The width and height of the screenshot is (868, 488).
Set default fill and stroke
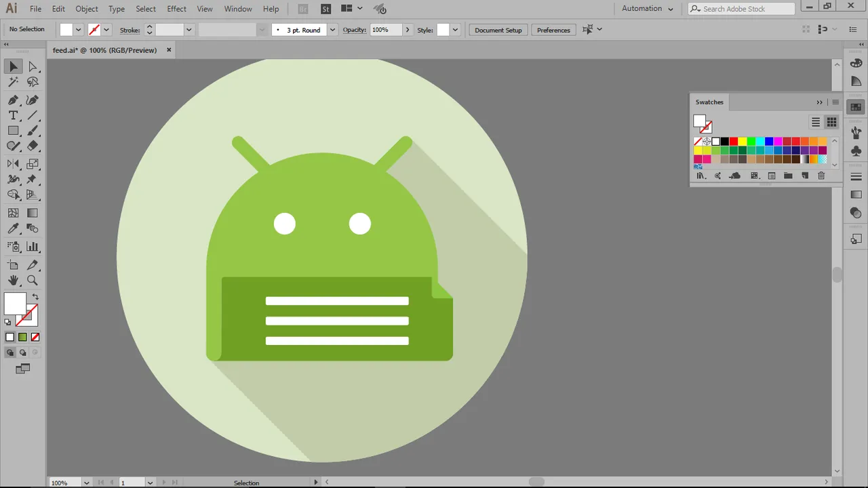click(x=8, y=322)
